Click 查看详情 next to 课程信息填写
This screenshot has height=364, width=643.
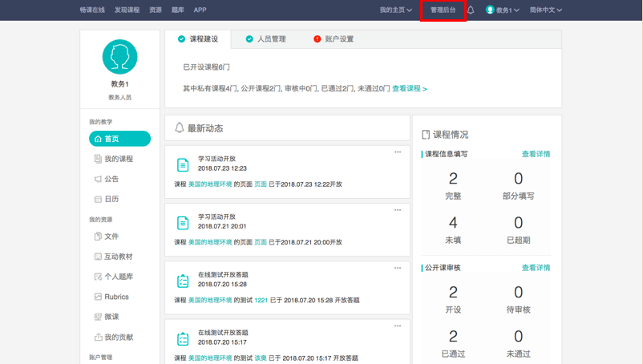536,154
